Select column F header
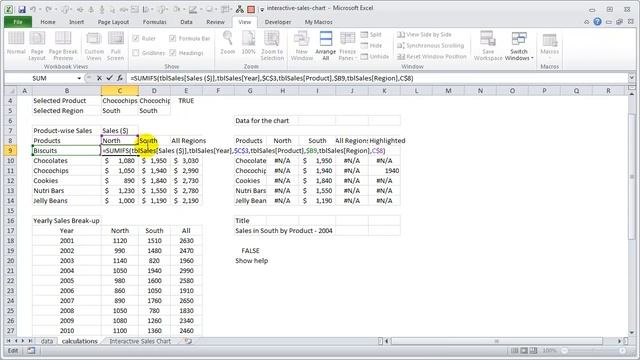Screen dimensions: 640x360 tap(218, 91)
